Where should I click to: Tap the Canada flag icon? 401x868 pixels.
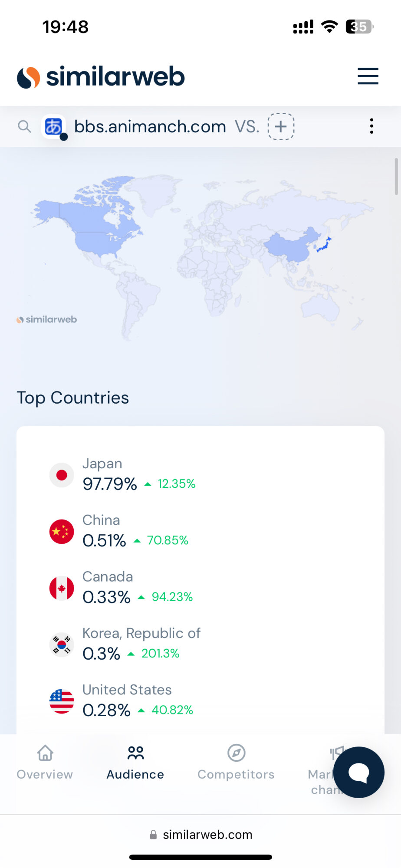62,588
